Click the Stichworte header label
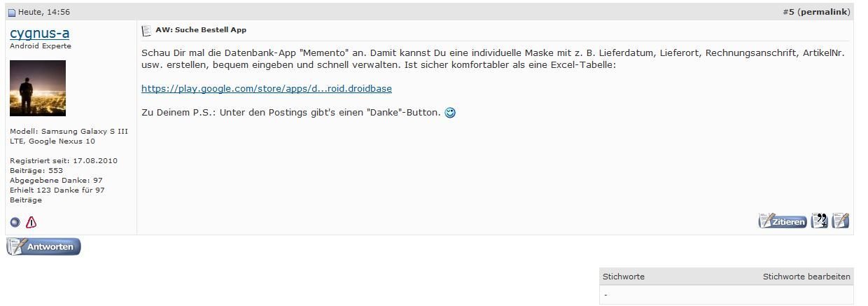Image resolution: width=868 pixels, height=306 pixels. 624,277
